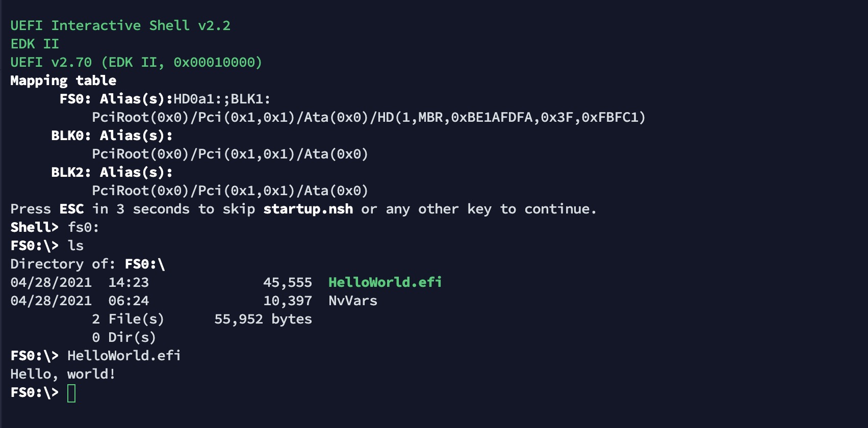868x428 pixels.
Task: Click the 'Shell>' prompt text
Action: 34,227
